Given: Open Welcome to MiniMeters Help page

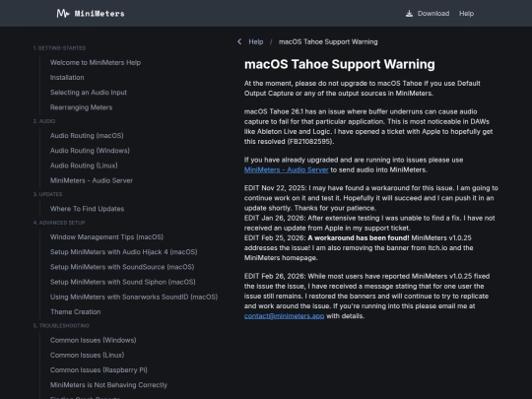Looking at the screenshot, I should point(96,62).
